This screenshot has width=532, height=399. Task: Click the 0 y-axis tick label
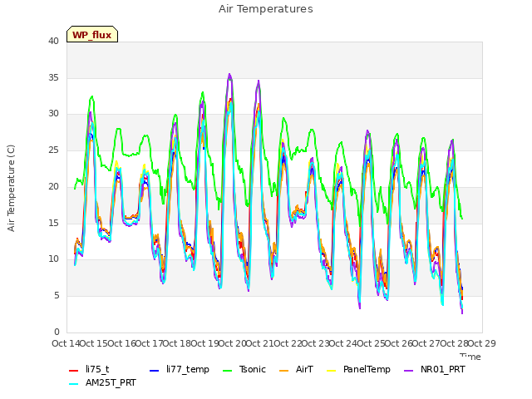(57, 332)
